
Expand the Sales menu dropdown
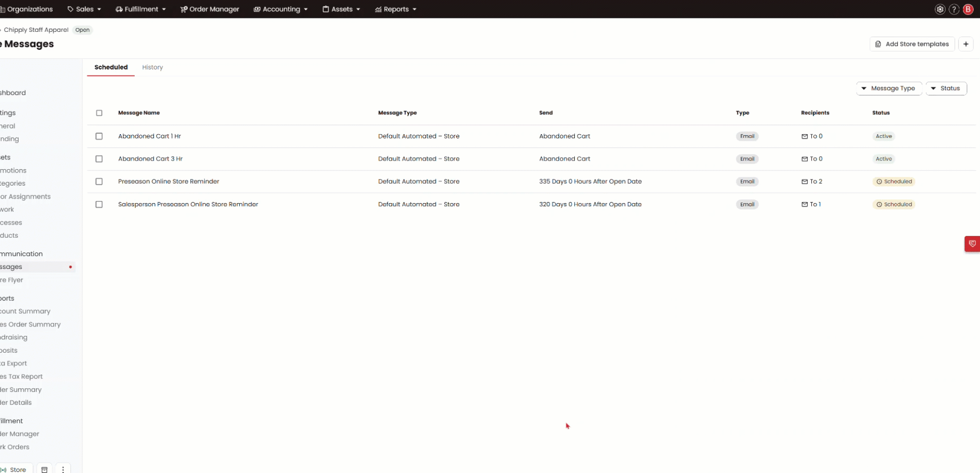[x=84, y=9]
